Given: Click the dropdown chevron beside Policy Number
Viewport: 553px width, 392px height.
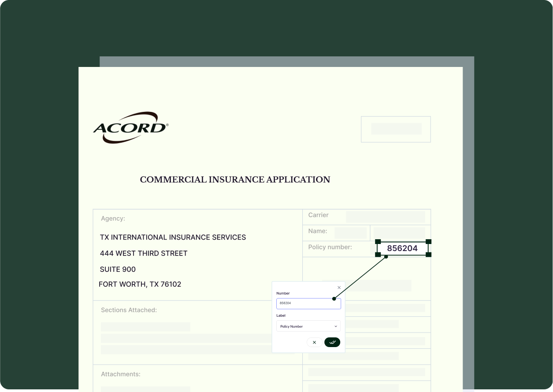Looking at the screenshot, I should pyautogui.click(x=335, y=326).
